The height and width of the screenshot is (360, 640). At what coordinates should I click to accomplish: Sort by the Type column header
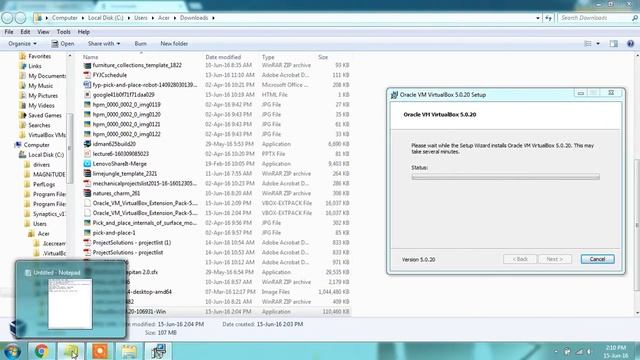268,57
